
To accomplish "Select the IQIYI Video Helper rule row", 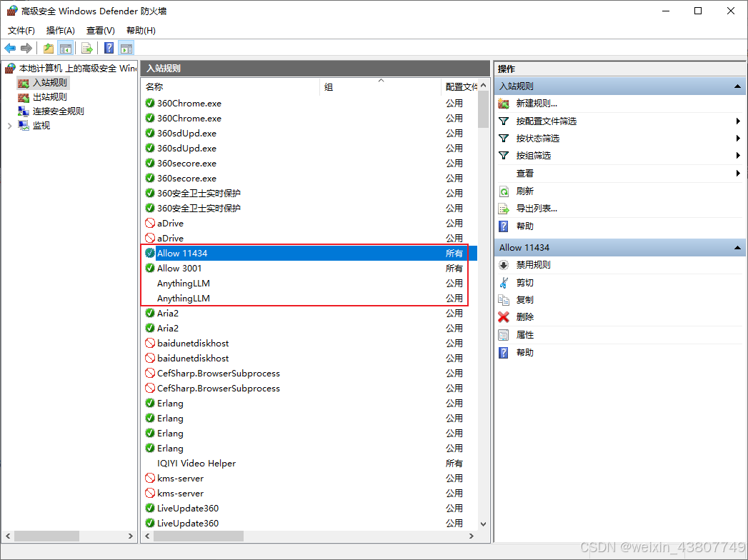I will 309,463.
